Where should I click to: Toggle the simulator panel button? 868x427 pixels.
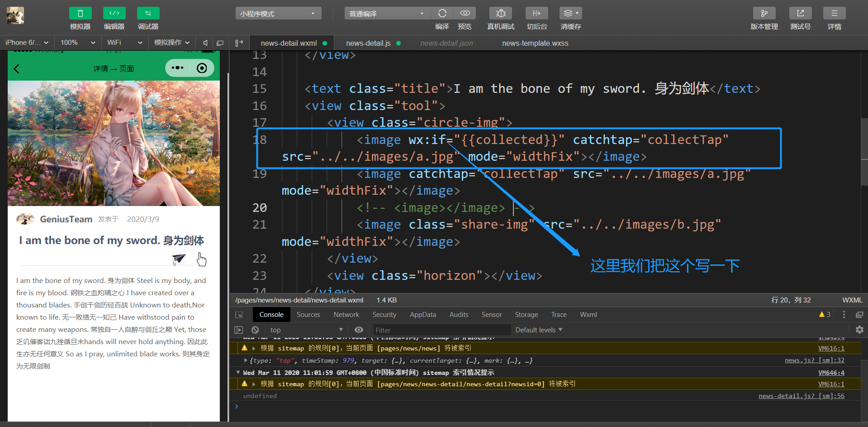pos(80,14)
